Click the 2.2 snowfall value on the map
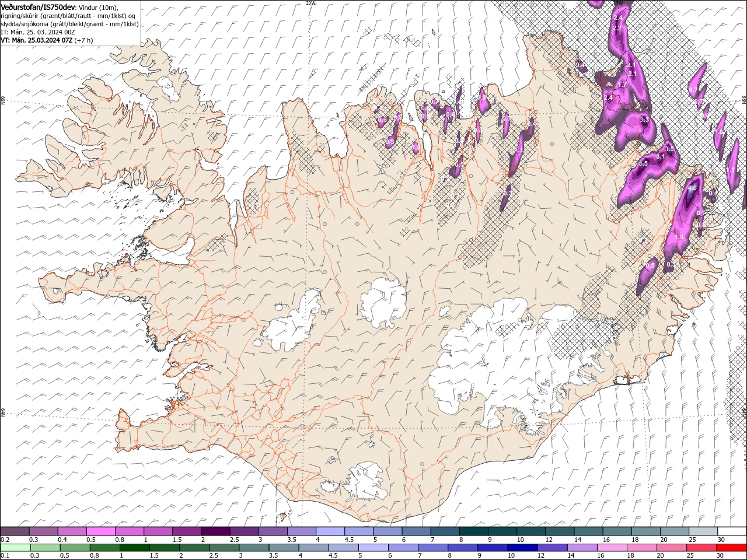This screenshot has width=747, height=560. 617,28
